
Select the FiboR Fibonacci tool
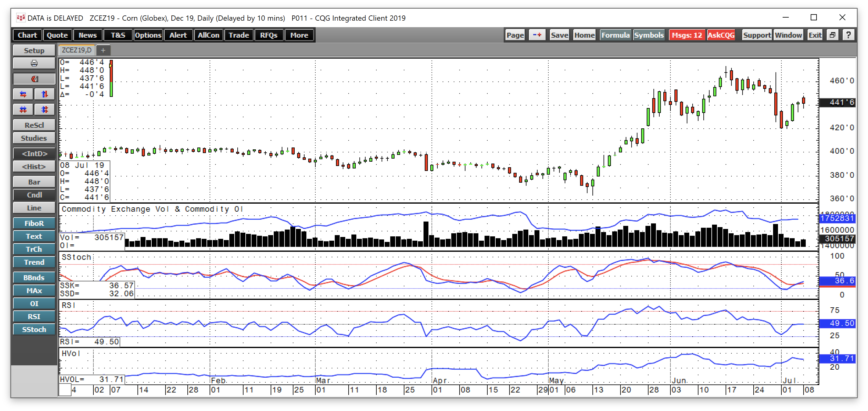click(34, 223)
